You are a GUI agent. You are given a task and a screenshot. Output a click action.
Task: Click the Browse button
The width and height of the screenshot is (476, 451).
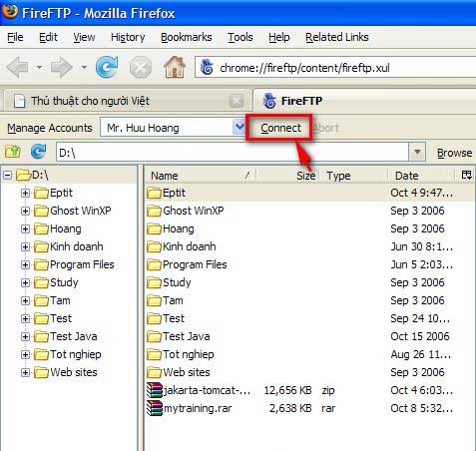point(454,153)
